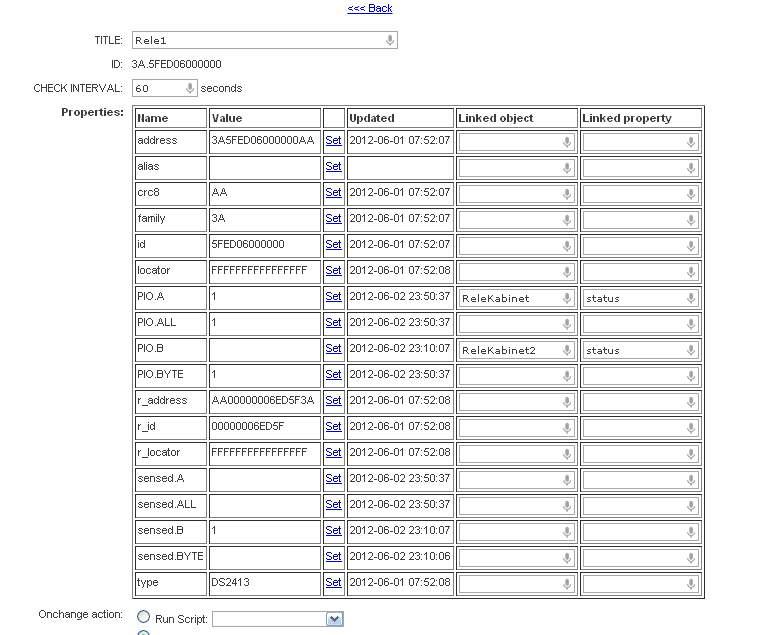Click microphone in locator row Linked object

tap(567, 272)
